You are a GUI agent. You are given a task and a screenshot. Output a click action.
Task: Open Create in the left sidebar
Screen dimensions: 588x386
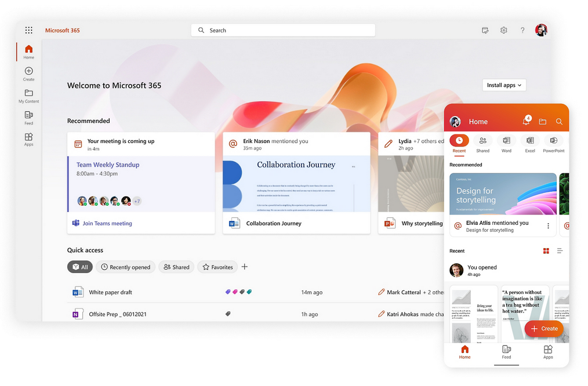[28, 74]
